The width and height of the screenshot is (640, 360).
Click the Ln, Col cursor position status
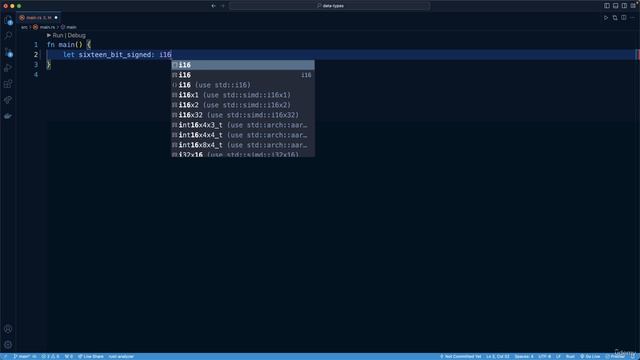[x=498, y=356]
